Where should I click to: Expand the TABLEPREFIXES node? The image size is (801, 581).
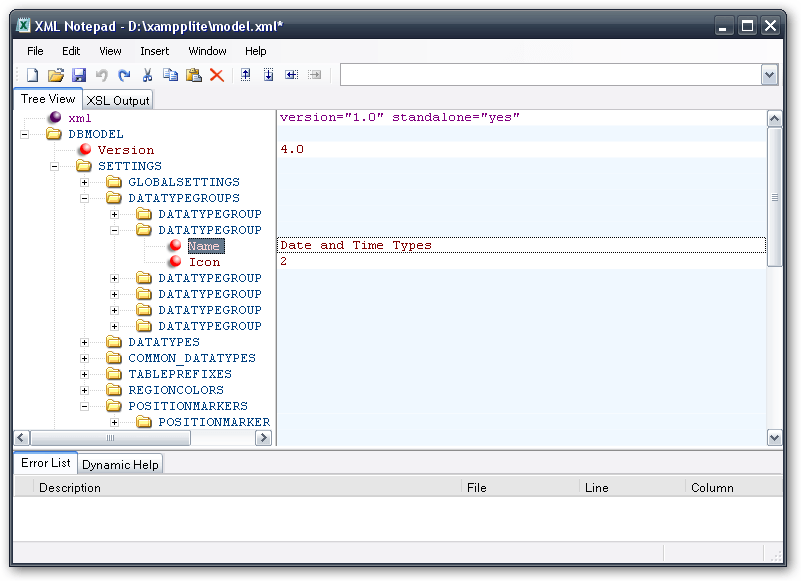pyautogui.click(x=85, y=375)
